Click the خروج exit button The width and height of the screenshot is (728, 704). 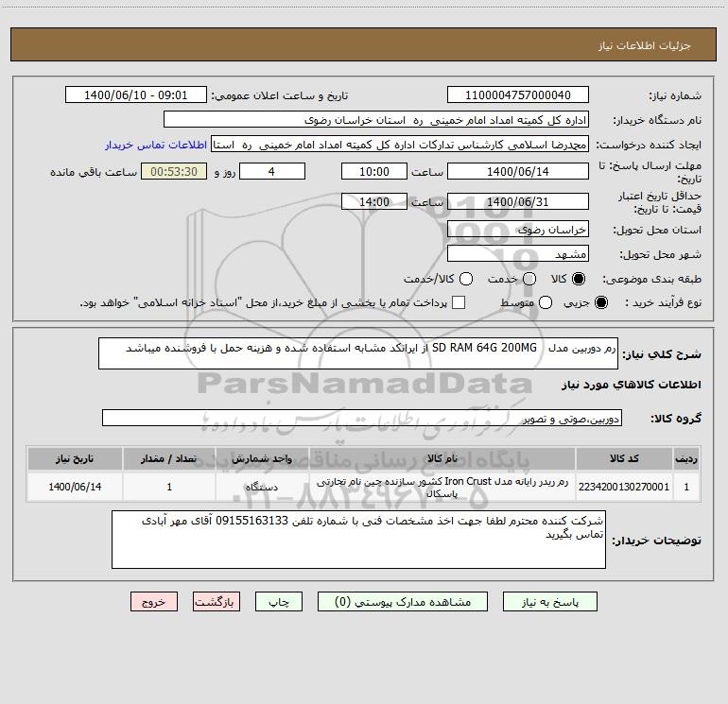coord(154,602)
